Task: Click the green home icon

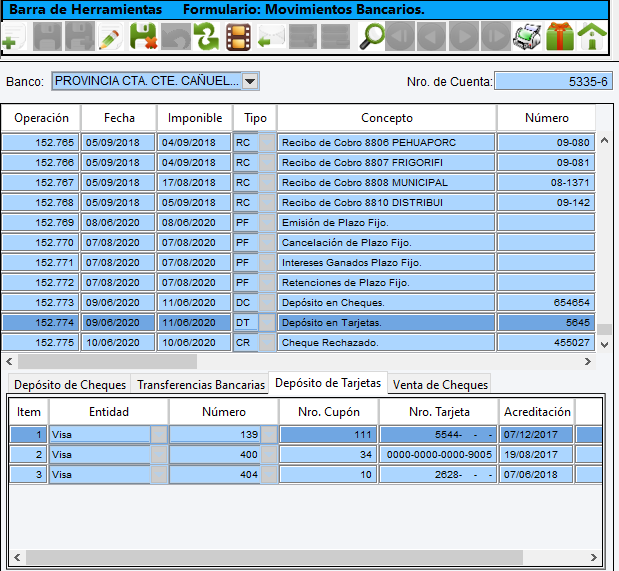Action: [x=592, y=37]
